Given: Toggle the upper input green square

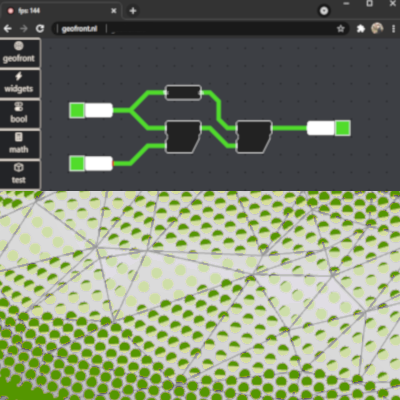Looking at the screenshot, I should pyautogui.click(x=77, y=110).
